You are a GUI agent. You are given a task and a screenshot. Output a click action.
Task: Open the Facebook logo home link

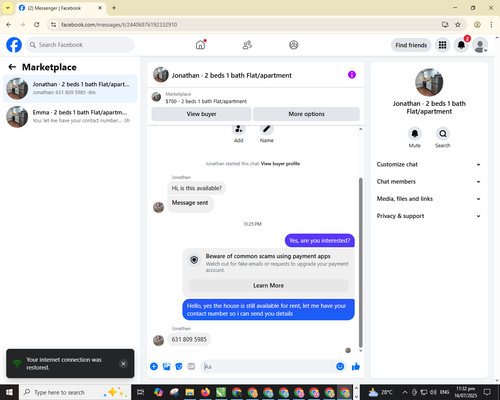14,45
